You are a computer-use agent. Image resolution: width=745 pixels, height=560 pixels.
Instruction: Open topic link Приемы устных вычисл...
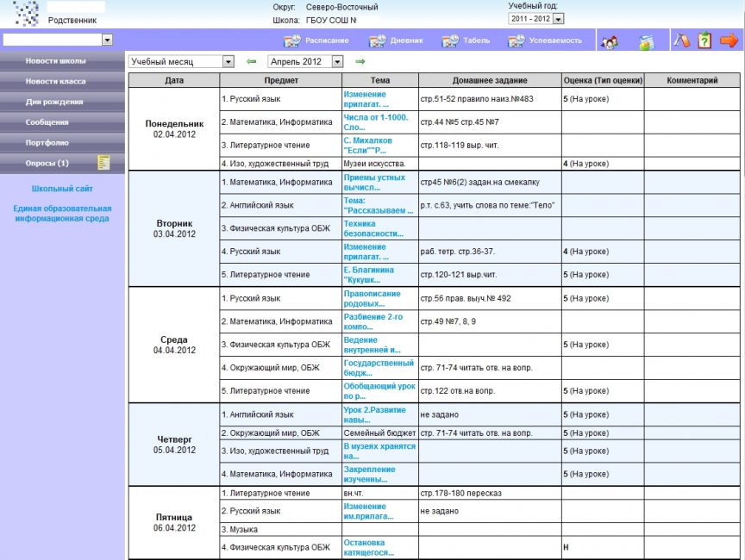pyautogui.click(x=374, y=183)
